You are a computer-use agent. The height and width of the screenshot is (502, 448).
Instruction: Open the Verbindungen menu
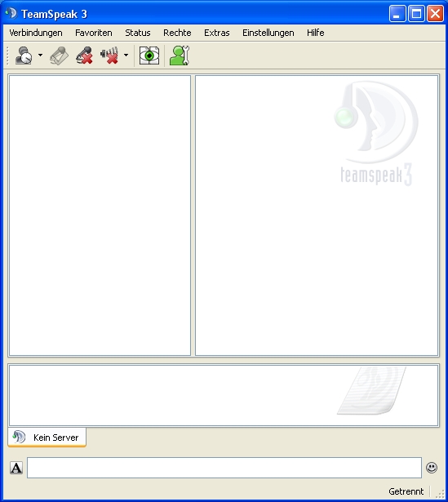[x=36, y=33]
